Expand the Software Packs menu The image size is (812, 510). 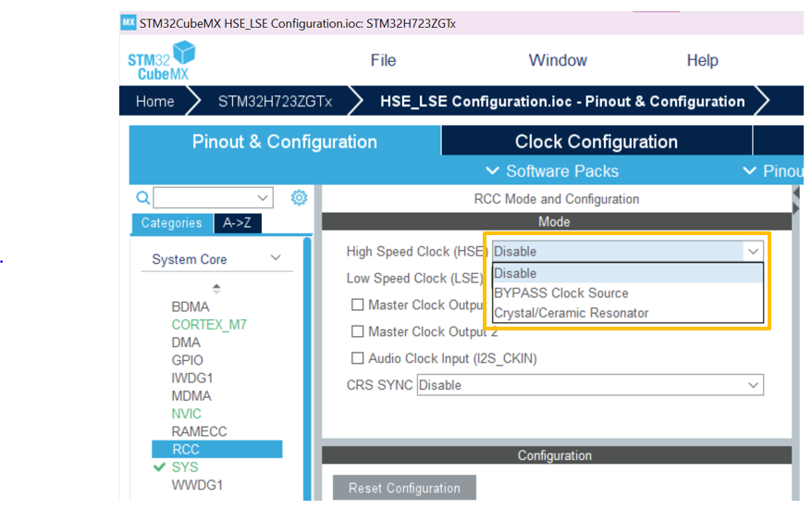click(x=552, y=171)
